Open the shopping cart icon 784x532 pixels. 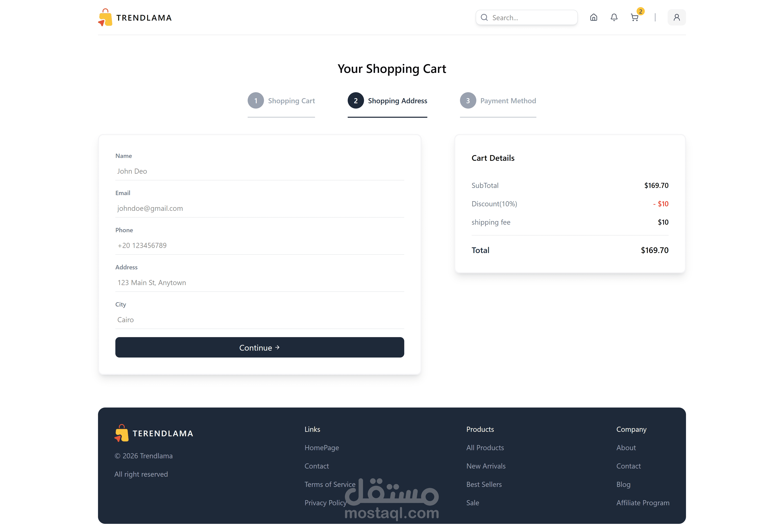[635, 18]
